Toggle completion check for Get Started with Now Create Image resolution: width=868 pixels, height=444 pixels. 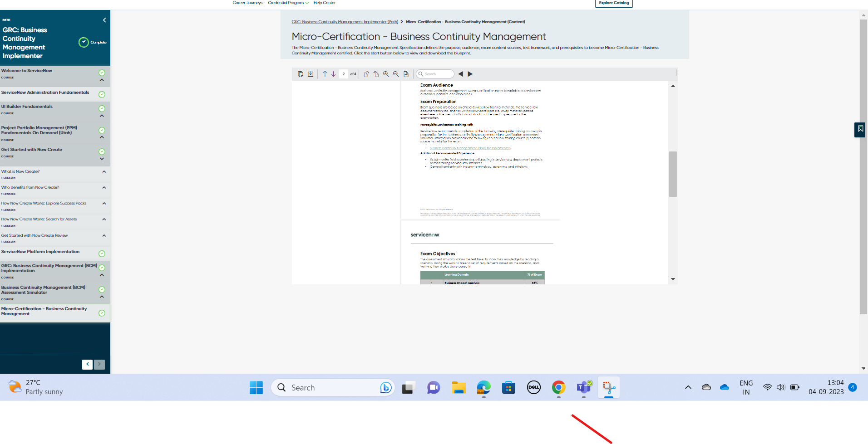click(102, 151)
